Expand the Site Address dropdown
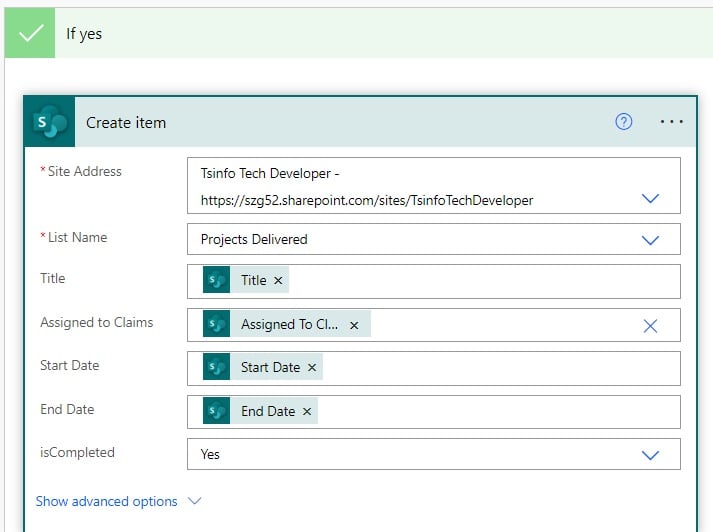The image size is (713, 532). (650, 198)
